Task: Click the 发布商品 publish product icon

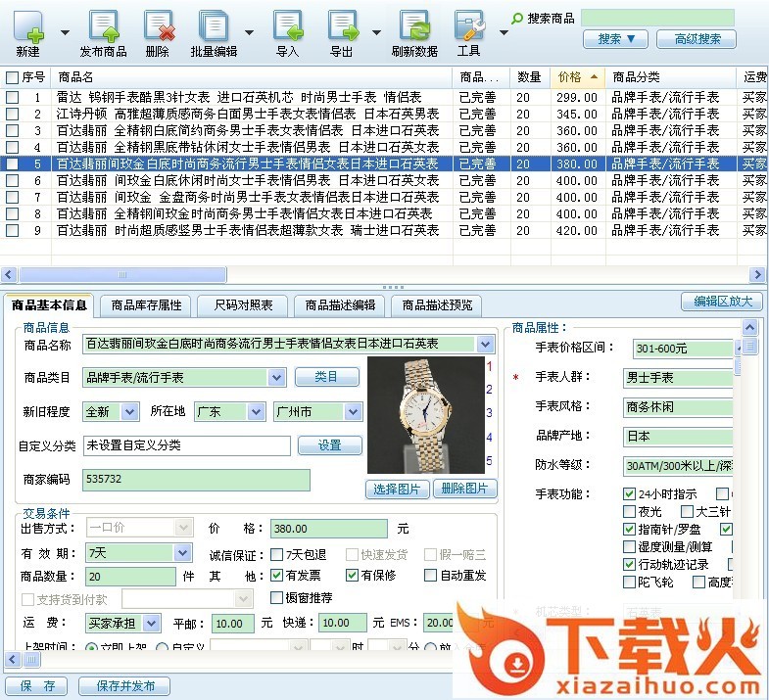Action: (103, 28)
